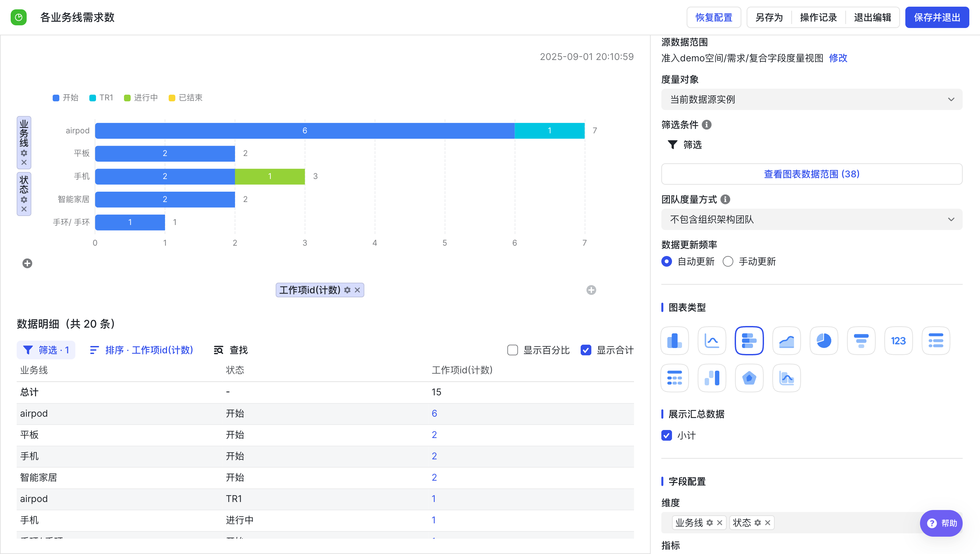The width and height of the screenshot is (980, 554).
Task: Remove 状态 dimension in field config
Action: (767, 523)
